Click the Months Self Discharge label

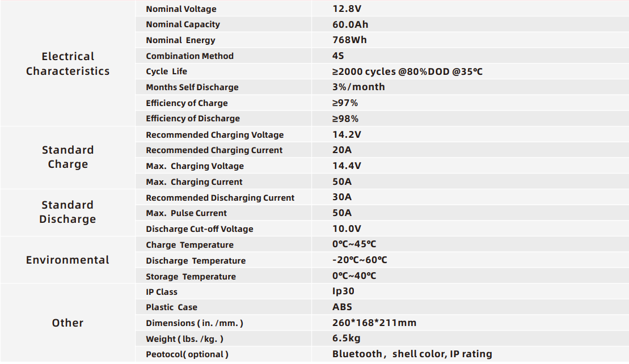coord(192,87)
